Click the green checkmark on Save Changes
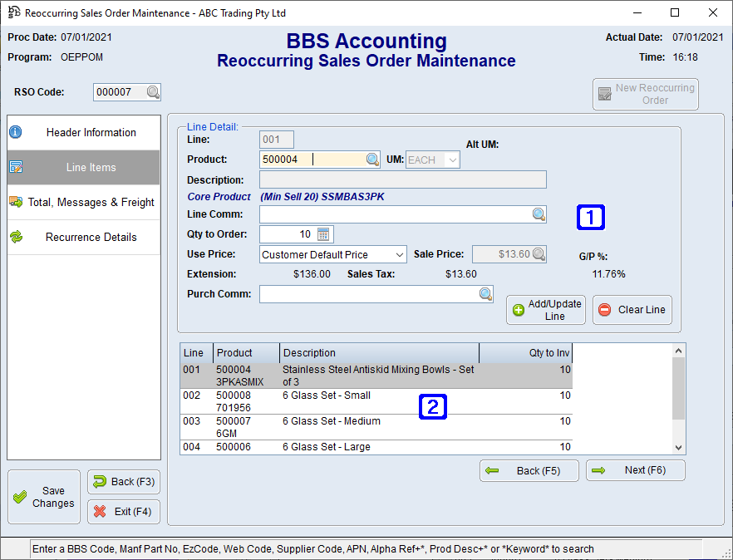733x560 pixels. click(21, 496)
